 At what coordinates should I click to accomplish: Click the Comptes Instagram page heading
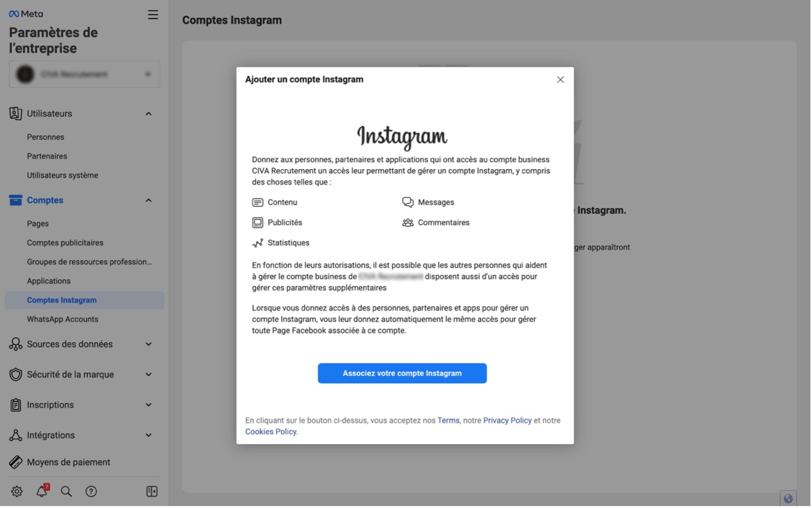(x=232, y=20)
